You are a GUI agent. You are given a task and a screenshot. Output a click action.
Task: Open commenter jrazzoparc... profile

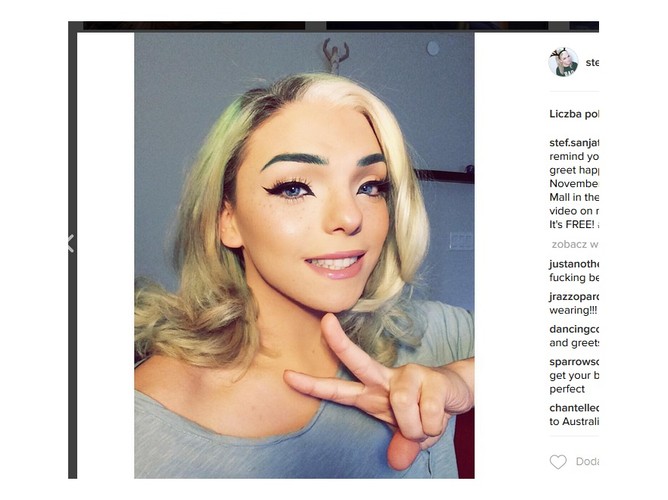point(574,296)
